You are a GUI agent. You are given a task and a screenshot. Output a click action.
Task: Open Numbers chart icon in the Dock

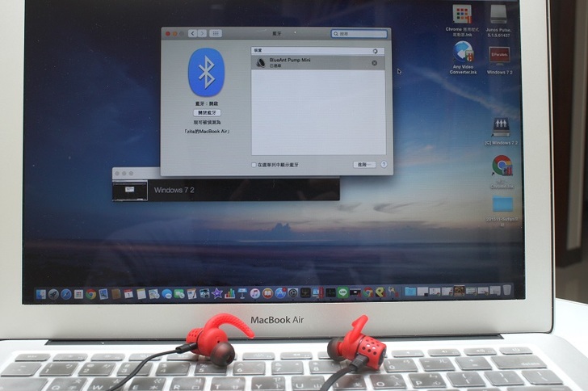point(230,293)
